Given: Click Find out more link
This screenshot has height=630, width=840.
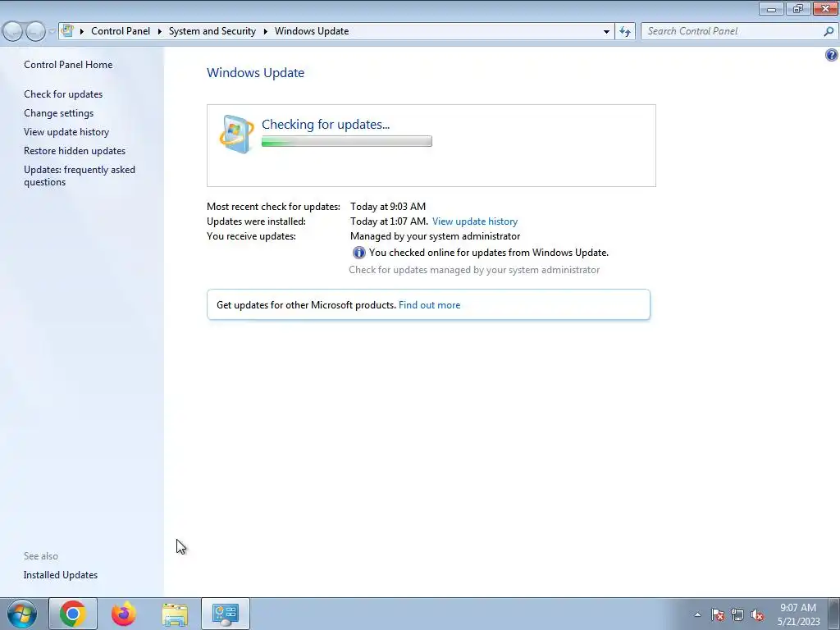Looking at the screenshot, I should 429,305.
